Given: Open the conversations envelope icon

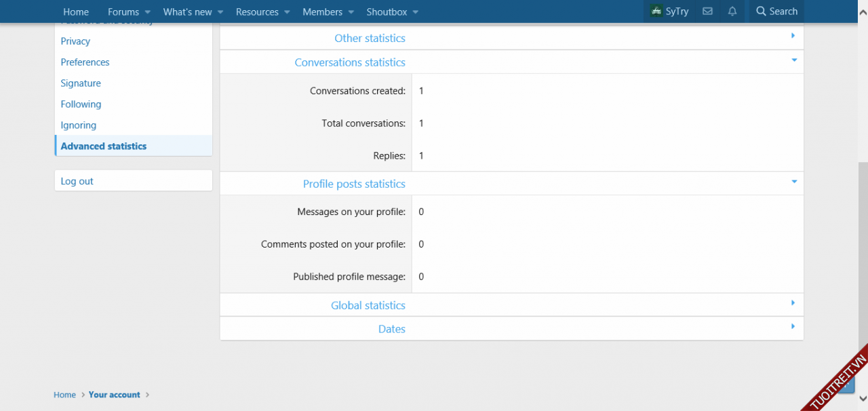Looking at the screenshot, I should [x=707, y=12].
